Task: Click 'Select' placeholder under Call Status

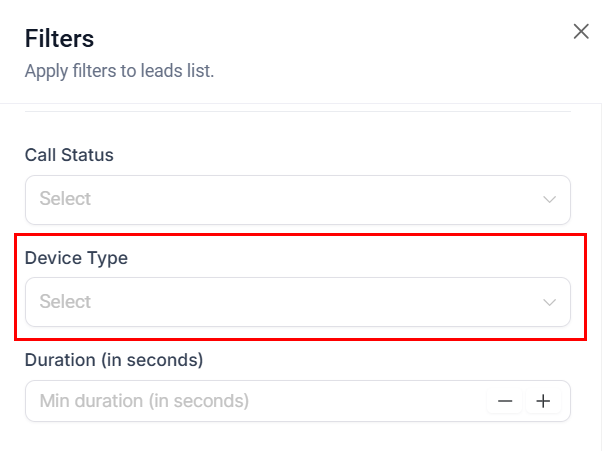Action: click(65, 199)
